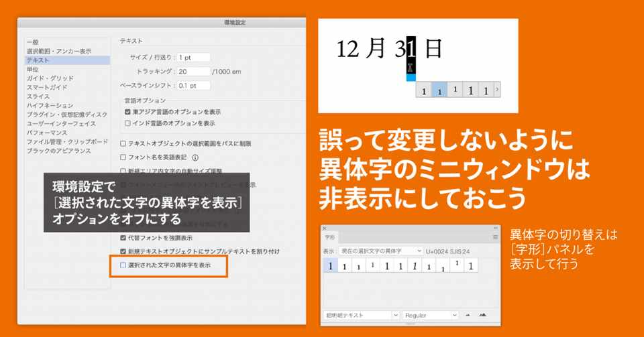Open プラグイン・仮想記憶ディスク category
The height and width of the screenshot is (337, 644).
67,115
